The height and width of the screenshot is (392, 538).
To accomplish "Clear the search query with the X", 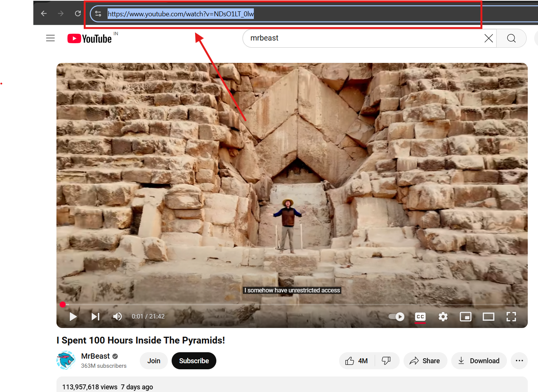I will 489,38.
